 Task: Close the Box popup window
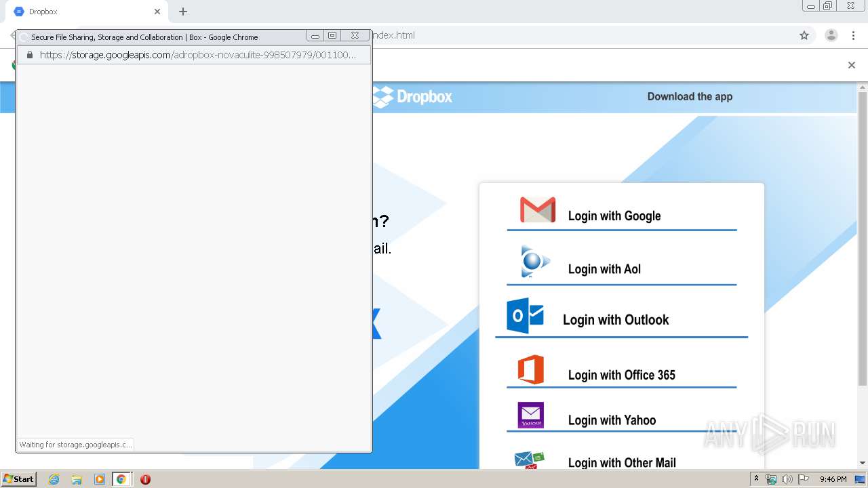coord(355,36)
